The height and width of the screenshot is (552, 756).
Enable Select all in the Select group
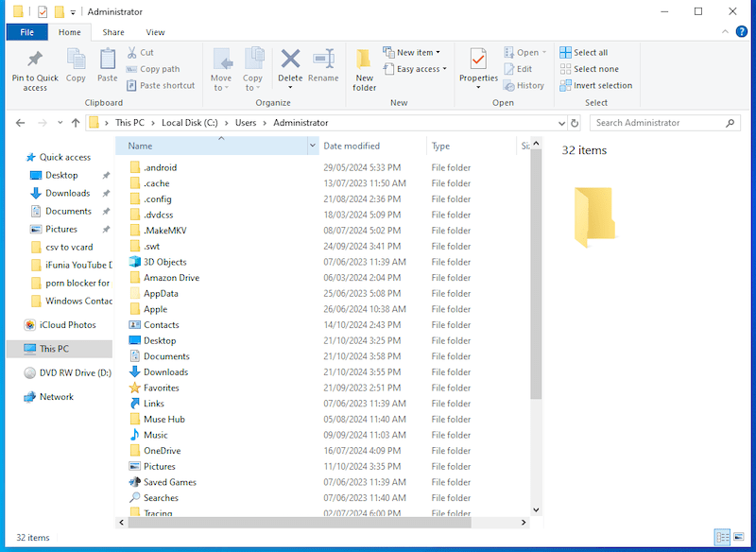click(x=586, y=52)
